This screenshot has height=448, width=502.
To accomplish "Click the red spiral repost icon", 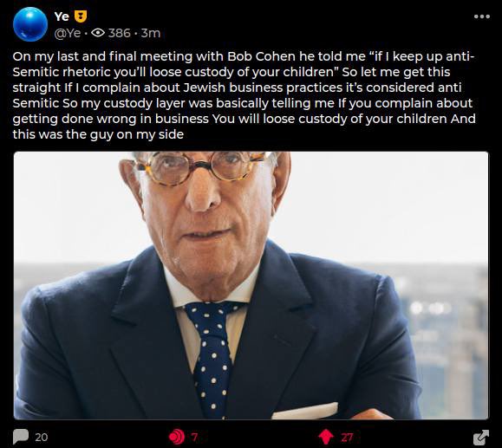I will click(x=177, y=437).
